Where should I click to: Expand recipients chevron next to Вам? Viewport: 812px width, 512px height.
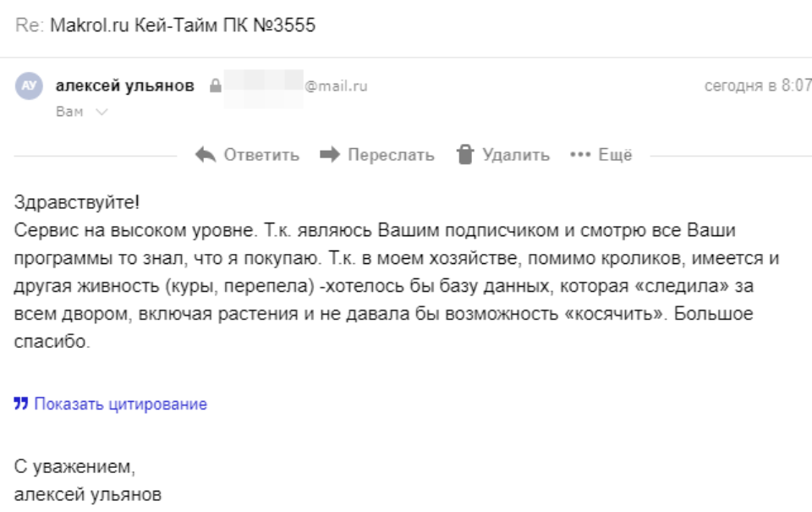[102, 112]
